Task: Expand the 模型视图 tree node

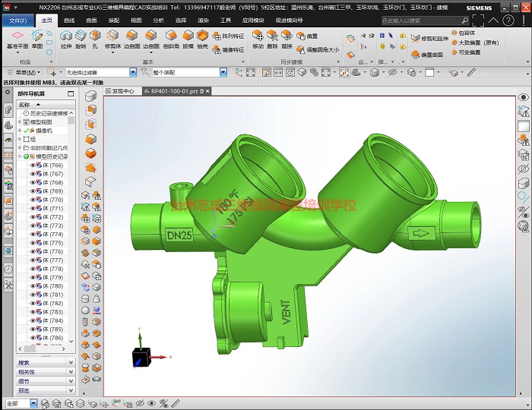Action: click(x=20, y=121)
